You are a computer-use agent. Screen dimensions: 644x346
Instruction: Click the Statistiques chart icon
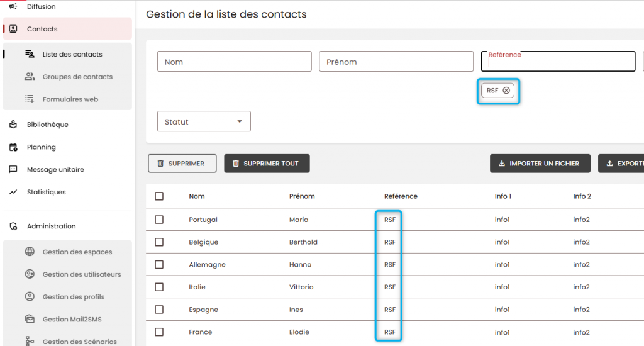tap(13, 192)
